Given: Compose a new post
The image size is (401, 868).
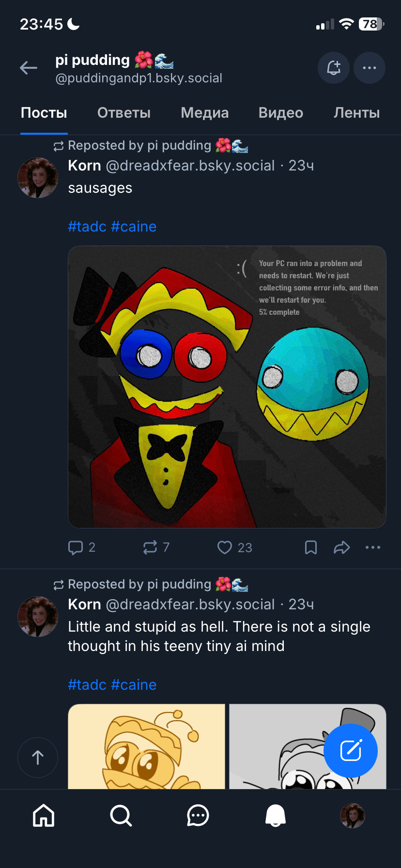Looking at the screenshot, I should 351,750.
